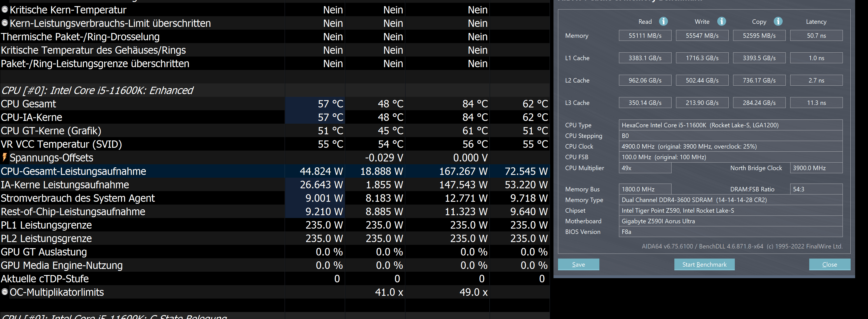Click the Write info icon

(x=721, y=22)
